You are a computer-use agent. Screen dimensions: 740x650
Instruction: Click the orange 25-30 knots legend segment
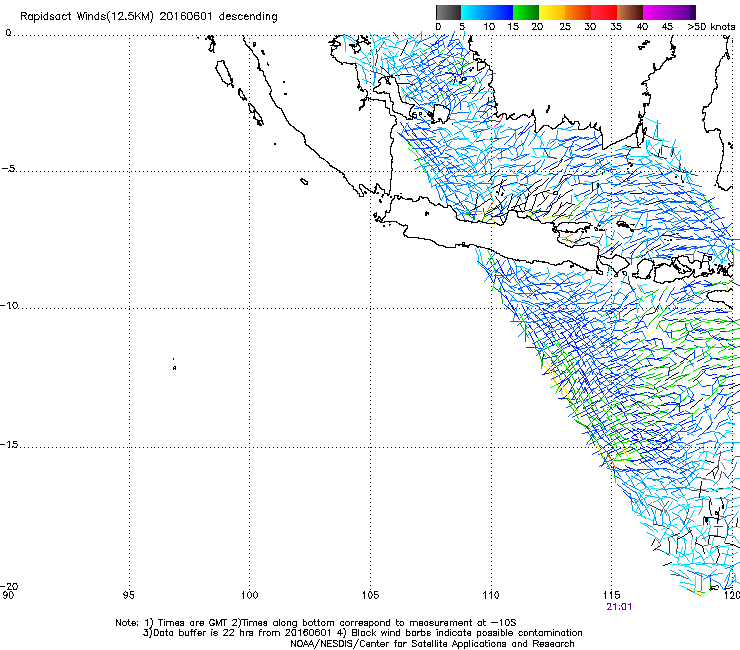click(578, 12)
